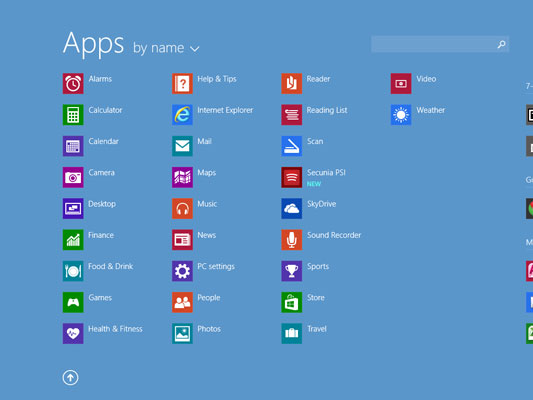Click the 'Store' text label
Viewport: 533px width, 400px height.
click(316, 298)
